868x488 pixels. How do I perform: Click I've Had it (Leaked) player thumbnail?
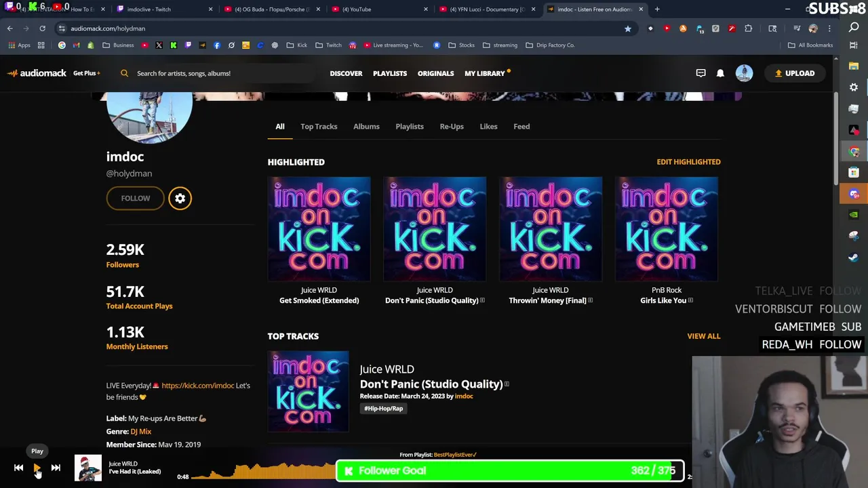[88, 468]
